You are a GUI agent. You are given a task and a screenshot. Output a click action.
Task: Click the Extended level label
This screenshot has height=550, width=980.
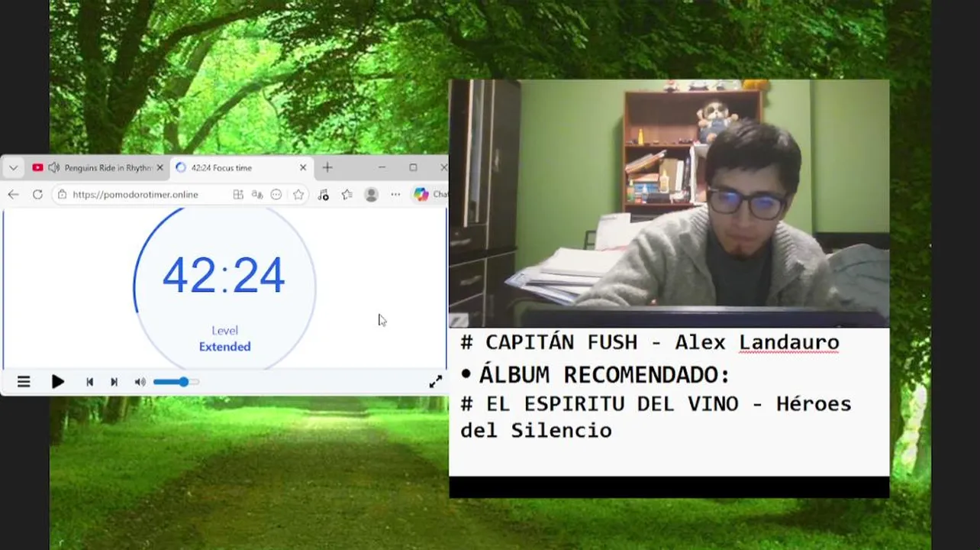(x=224, y=347)
